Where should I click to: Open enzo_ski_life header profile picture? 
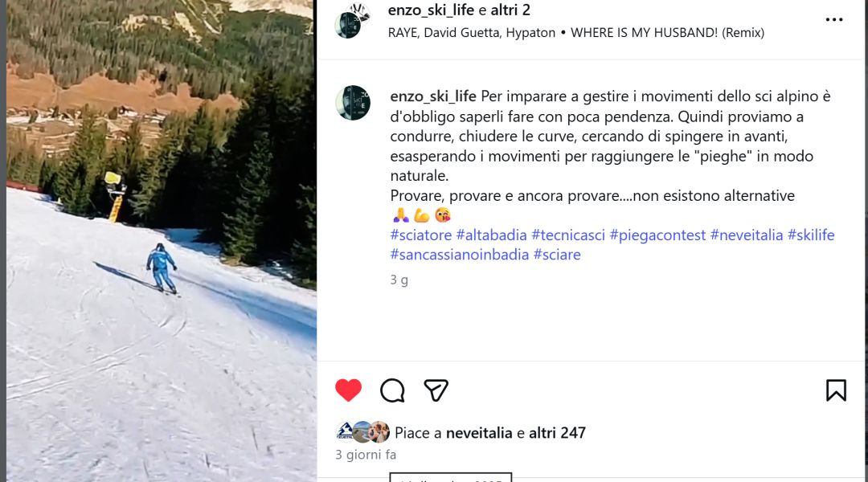(350, 22)
